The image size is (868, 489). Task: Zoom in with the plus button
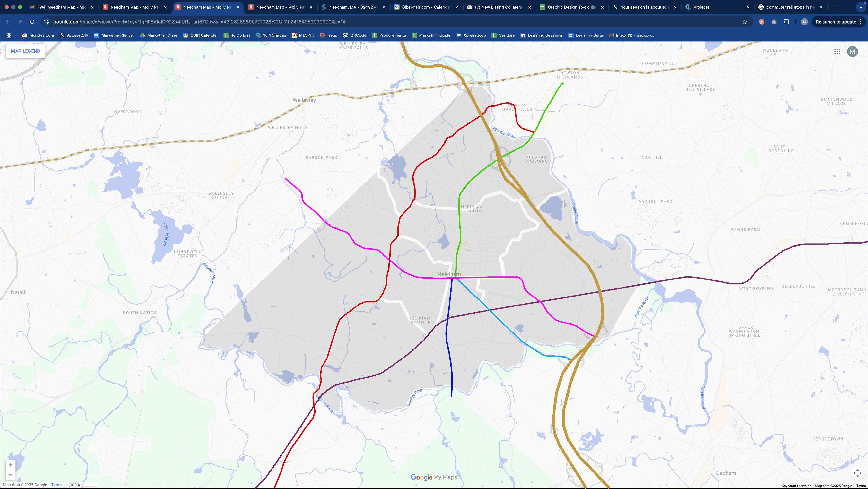click(x=10, y=465)
